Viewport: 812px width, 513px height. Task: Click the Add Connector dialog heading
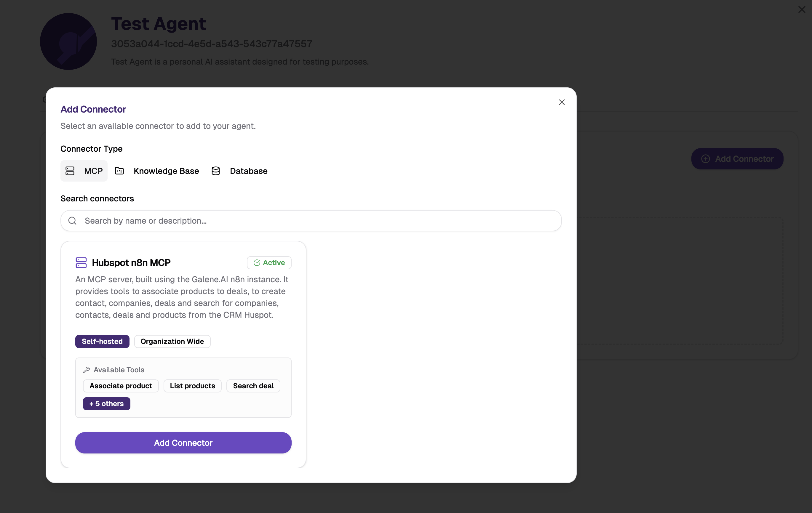pos(93,109)
